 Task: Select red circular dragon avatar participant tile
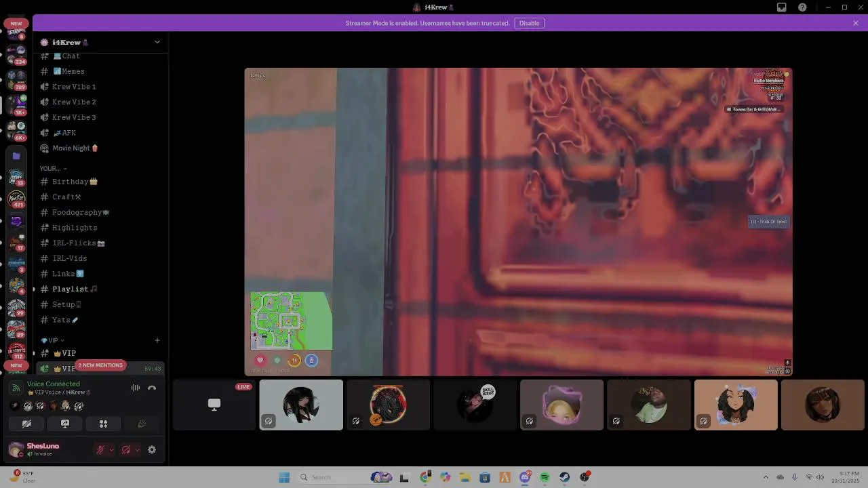tap(388, 405)
